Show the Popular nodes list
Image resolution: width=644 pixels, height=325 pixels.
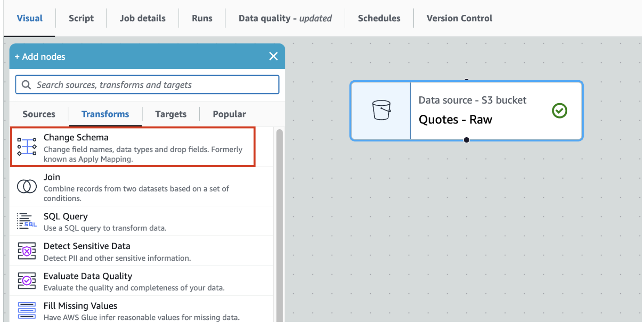229,114
